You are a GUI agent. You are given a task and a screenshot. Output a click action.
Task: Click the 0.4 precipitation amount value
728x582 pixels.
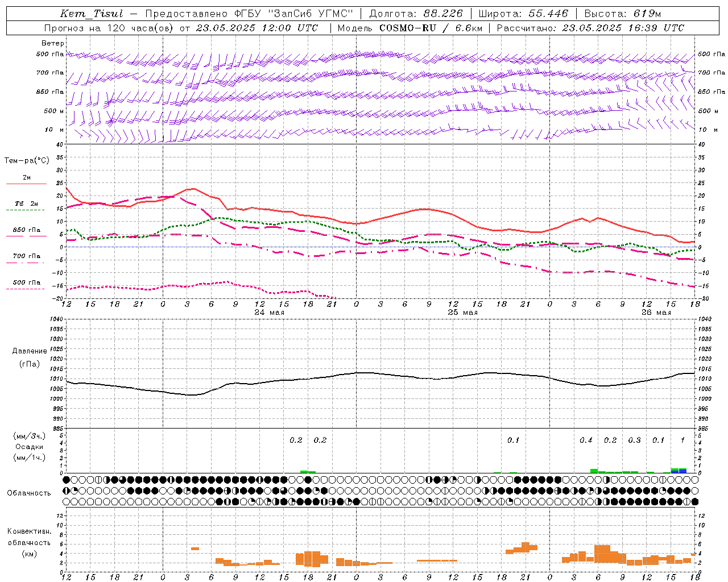coord(586,440)
